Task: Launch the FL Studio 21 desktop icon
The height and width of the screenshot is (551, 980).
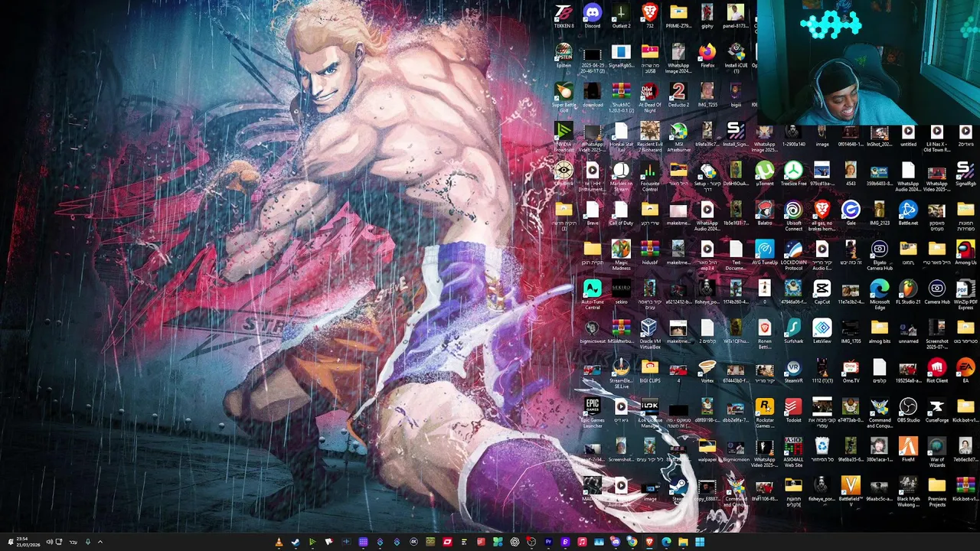Action: click(908, 293)
